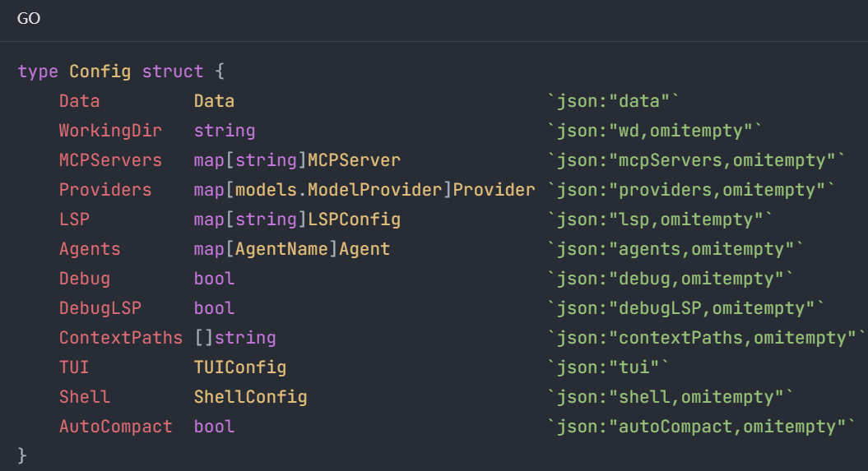The image size is (868, 471).
Task: Click the MCPServers field name
Action: click(x=110, y=160)
